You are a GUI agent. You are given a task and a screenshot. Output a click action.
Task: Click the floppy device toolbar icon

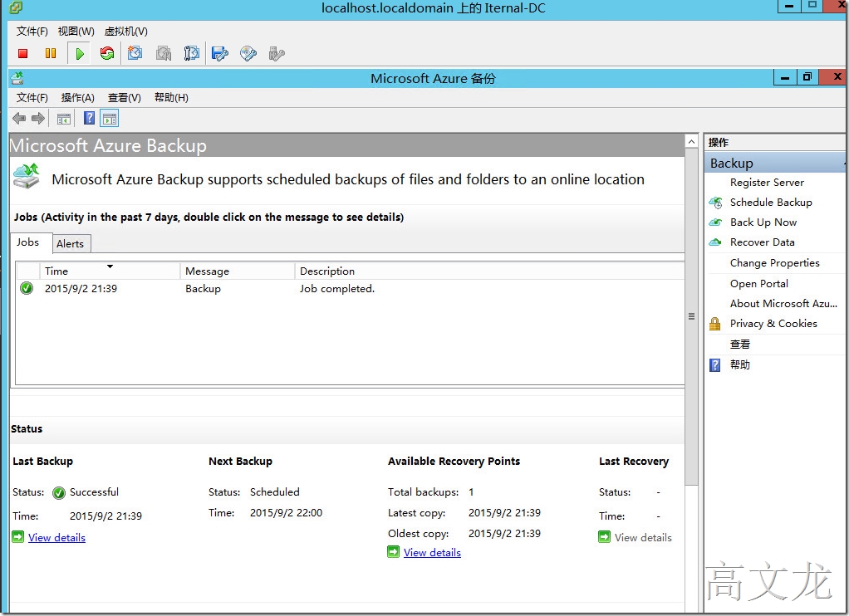[x=220, y=53]
